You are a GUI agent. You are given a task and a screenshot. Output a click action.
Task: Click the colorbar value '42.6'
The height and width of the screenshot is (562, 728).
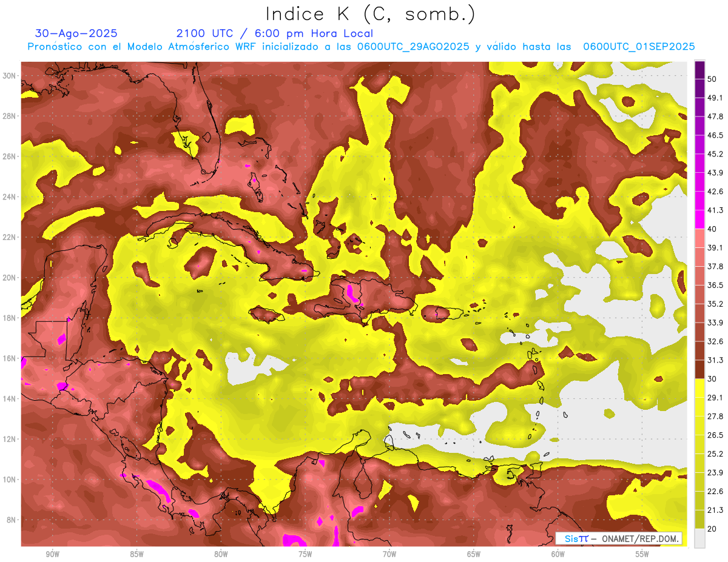(x=715, y=192)
